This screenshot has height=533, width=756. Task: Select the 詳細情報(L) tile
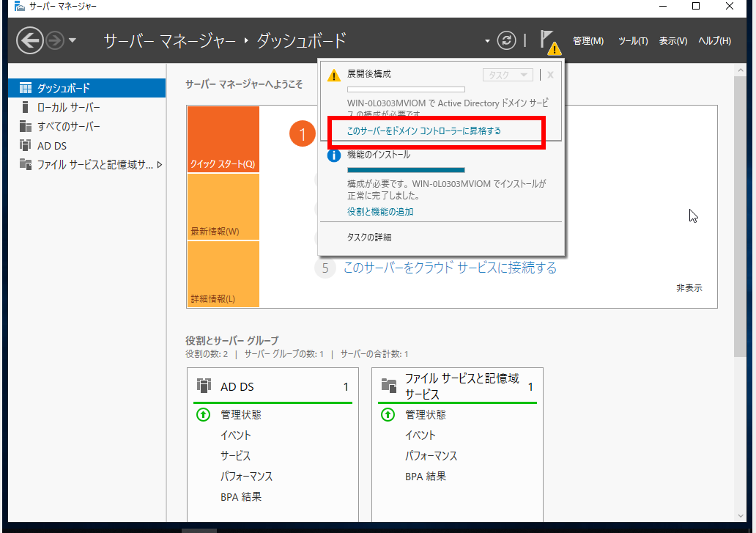223,274
